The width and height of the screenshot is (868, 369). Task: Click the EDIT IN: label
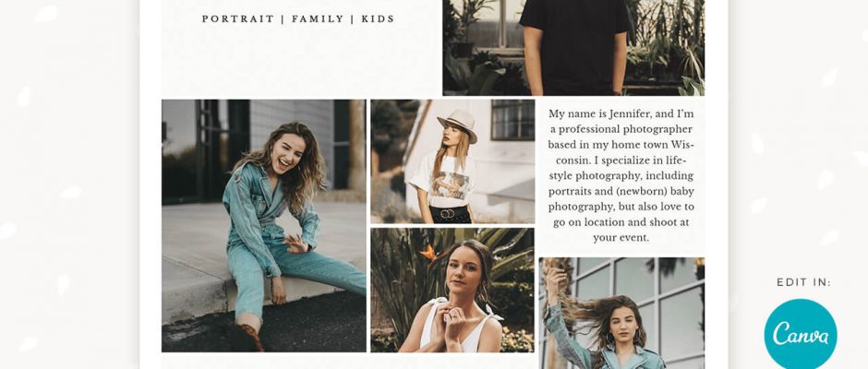803,282
